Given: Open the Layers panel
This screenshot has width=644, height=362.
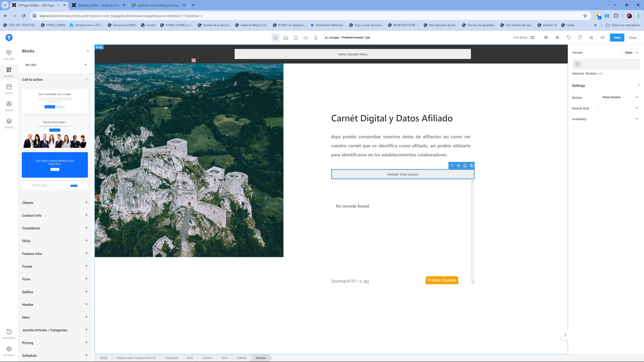Looking at the screenshot, I should coord(9,123).
